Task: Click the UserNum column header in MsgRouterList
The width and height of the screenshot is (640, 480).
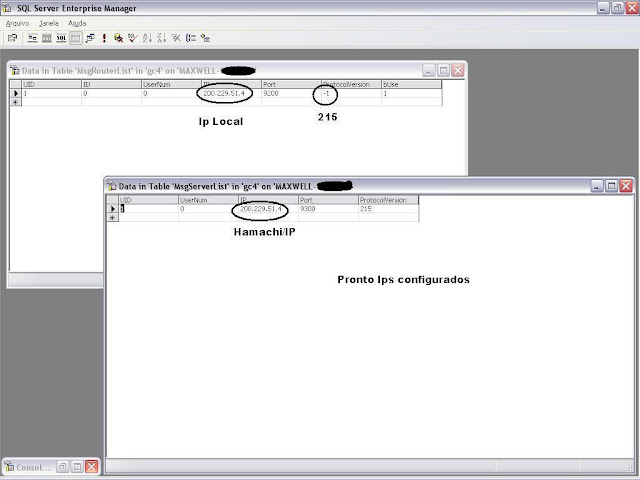Action: pos(171,84)
